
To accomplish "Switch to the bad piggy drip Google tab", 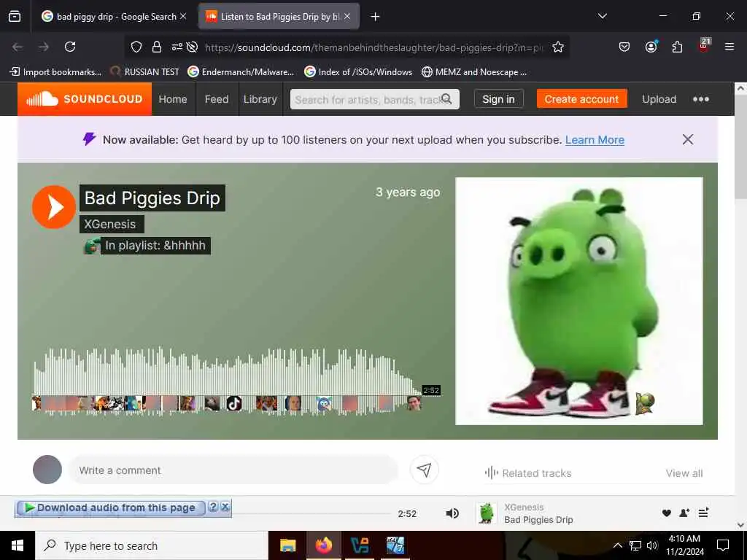I will (115, 17).
